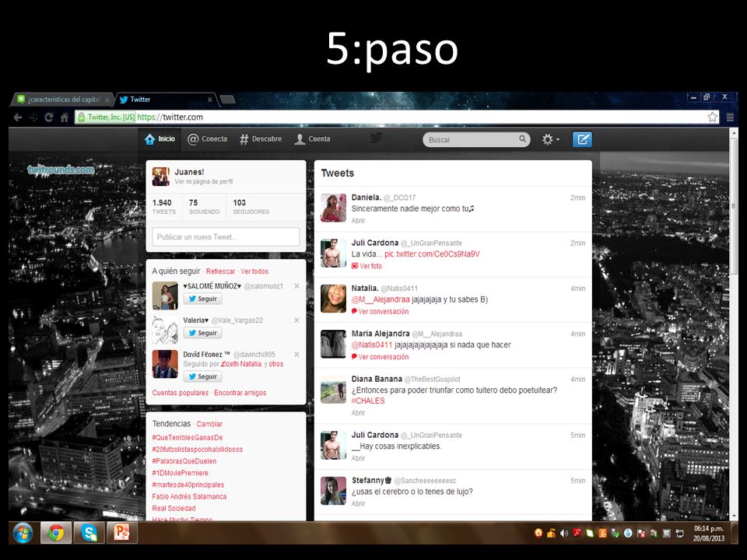Open trend Real Sociedad
This screenshot has height=560, width=747.
point(174,509)
